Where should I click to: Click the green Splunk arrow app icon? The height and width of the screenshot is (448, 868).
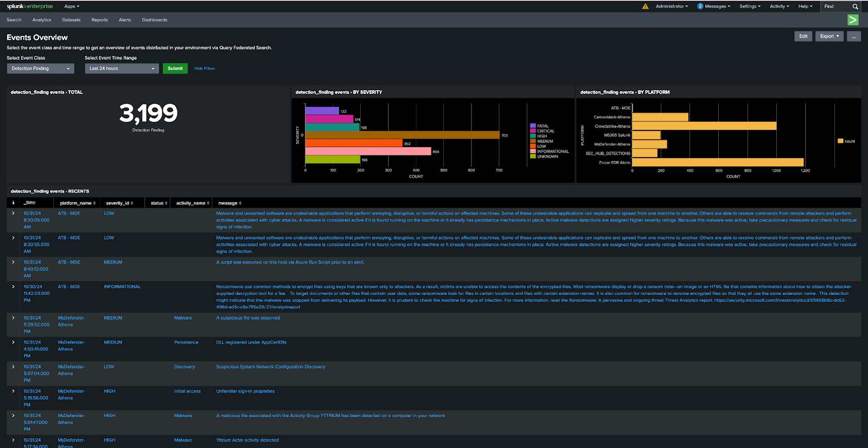pyautogui.click(x=853, y=20)
